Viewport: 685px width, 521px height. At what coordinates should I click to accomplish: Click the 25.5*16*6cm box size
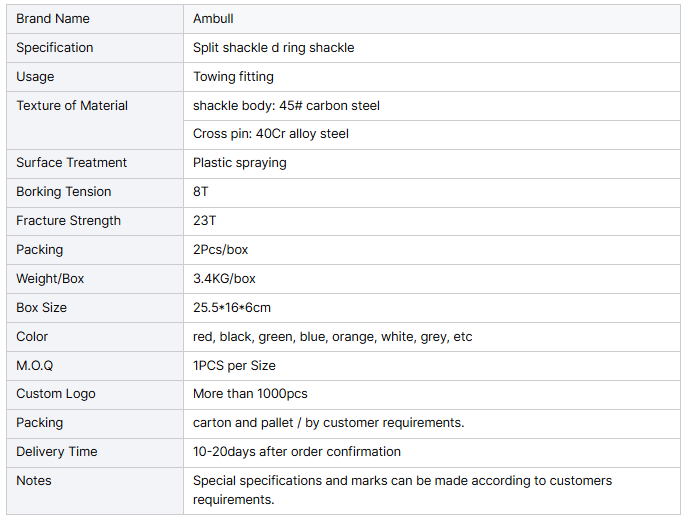(x=232, y=308)
